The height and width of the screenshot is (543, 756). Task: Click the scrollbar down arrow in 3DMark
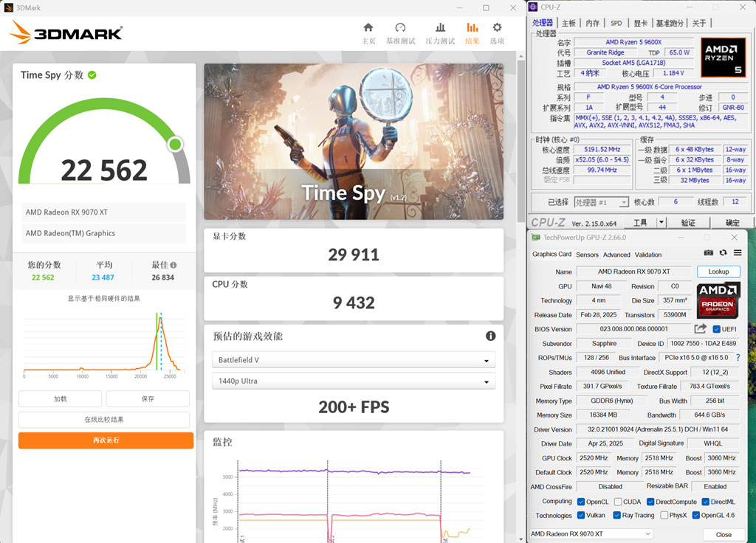click(x=520, y=539)
